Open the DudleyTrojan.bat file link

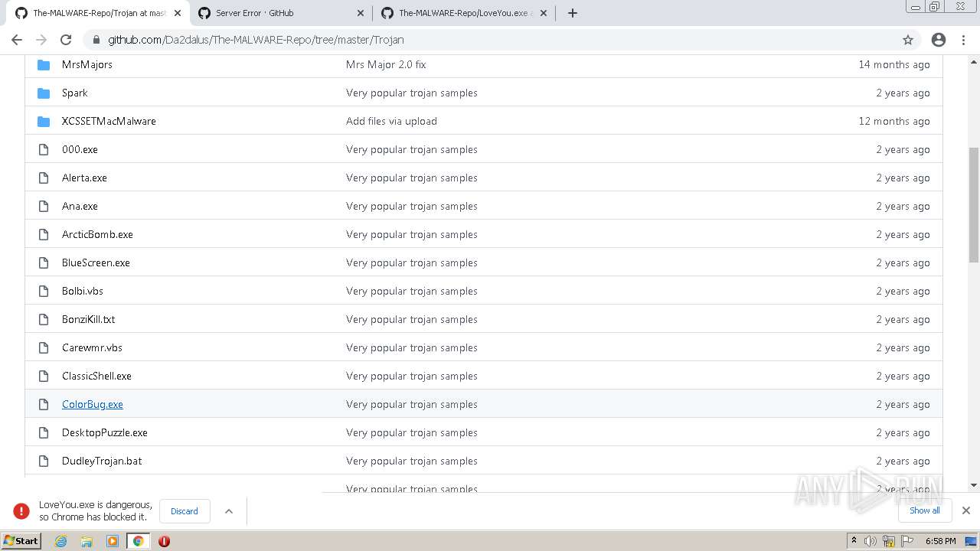[x=102, y=461]
